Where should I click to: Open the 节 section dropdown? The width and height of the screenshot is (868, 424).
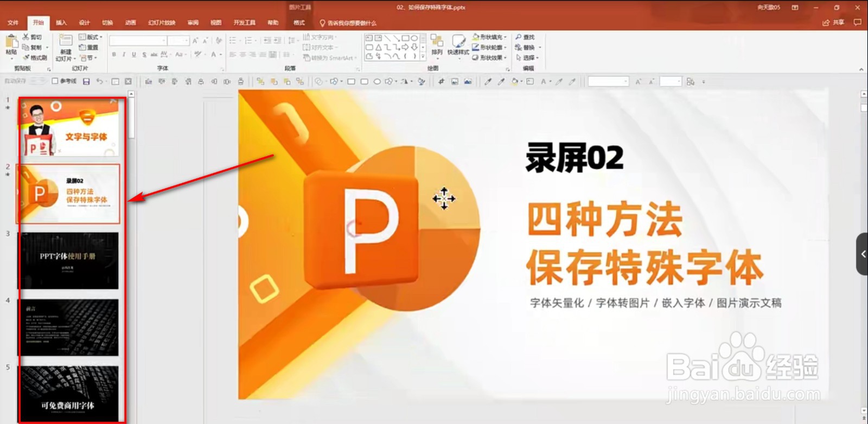pos(88,57)
